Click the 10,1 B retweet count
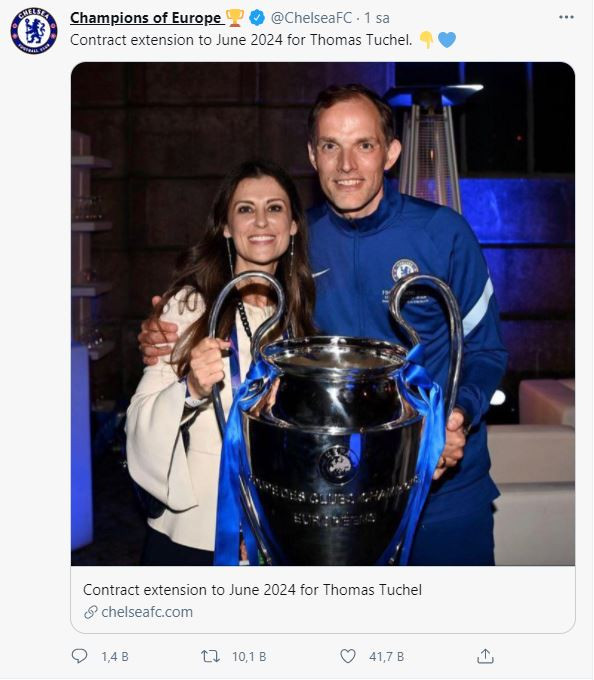The image size is (594, 680). (x=249, y=657)
